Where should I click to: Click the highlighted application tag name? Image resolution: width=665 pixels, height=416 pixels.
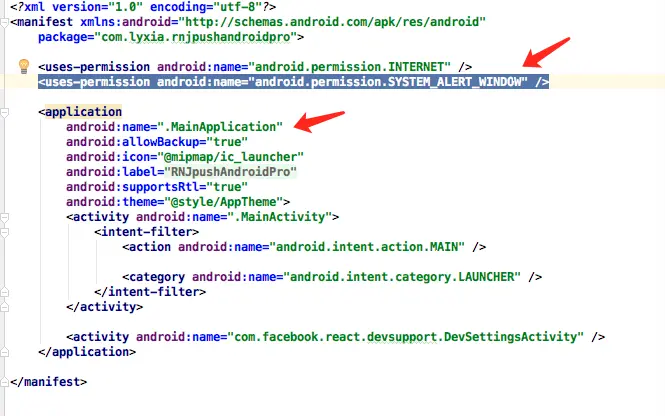point(83,112)
